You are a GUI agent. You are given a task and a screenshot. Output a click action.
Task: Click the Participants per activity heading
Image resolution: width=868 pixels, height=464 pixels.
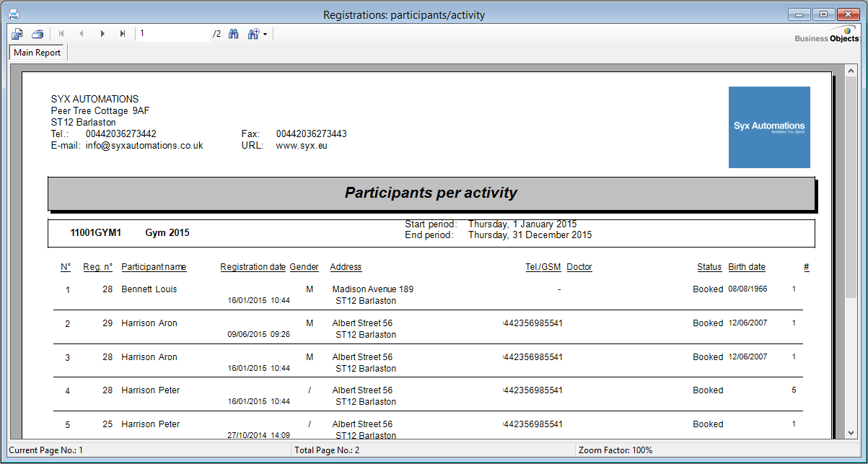431,193
